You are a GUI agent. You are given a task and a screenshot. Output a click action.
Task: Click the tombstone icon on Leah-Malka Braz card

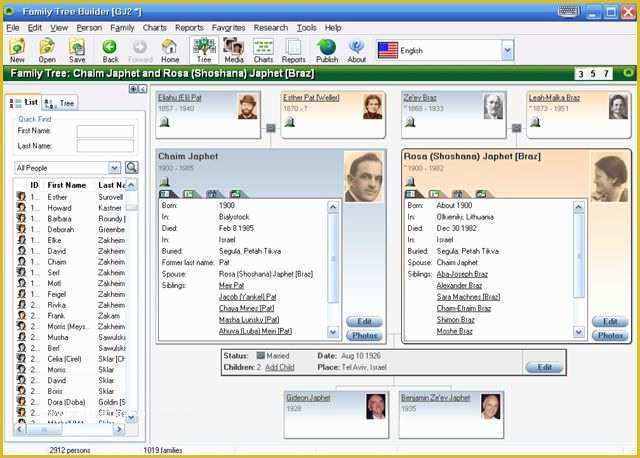[x=535, y=121]
